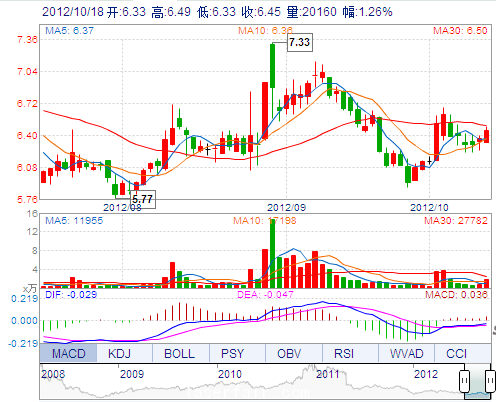Click the tallest green volume bar
496x402 pixels.
272,254
